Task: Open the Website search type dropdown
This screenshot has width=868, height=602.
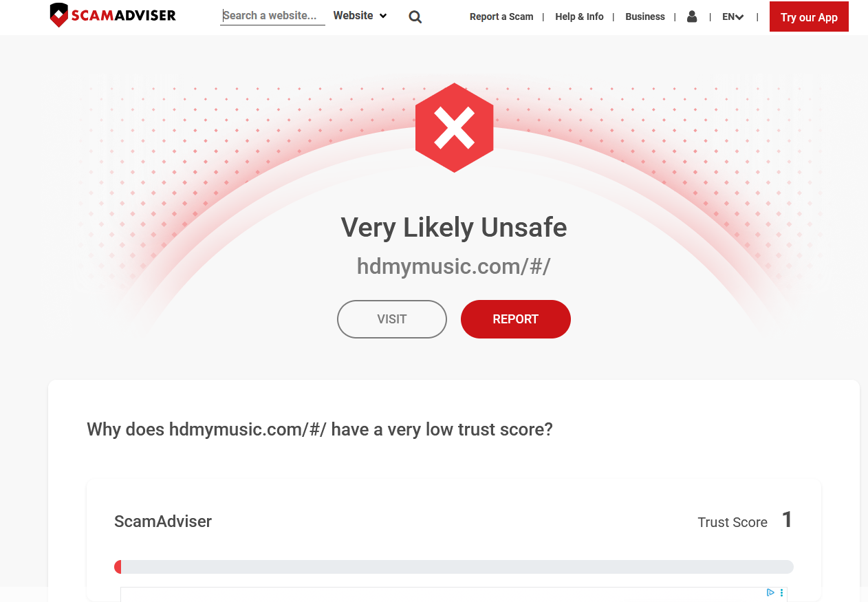Action: (360, 16)
